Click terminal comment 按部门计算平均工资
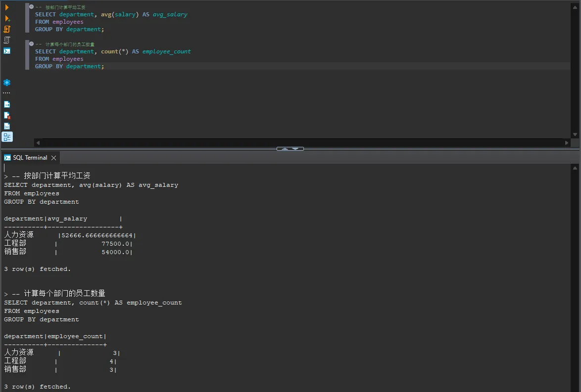Image resolution: width=581 pixels, height=392 pixels. click(x=57, y=176)
